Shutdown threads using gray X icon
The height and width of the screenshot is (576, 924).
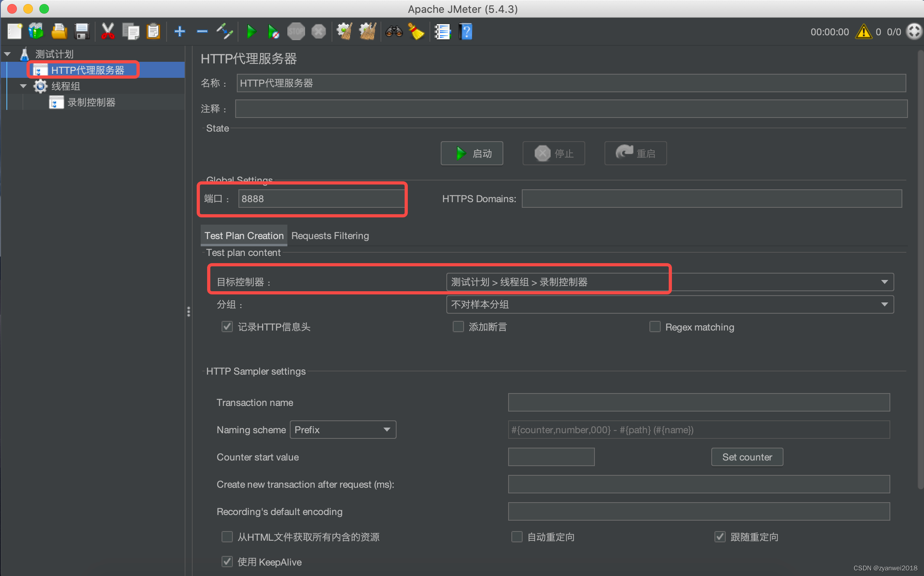pos(319,31)
